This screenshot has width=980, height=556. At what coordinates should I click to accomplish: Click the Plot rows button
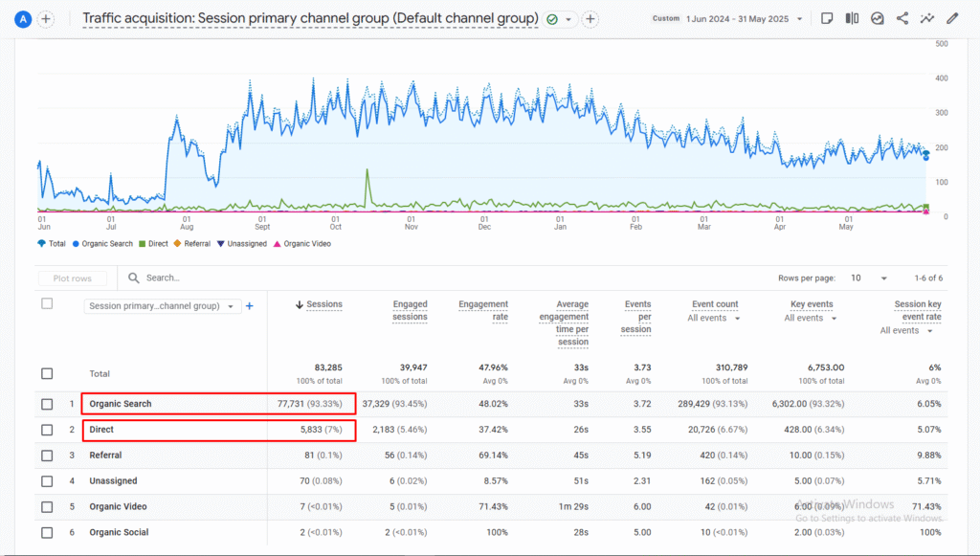coord(72,278)
